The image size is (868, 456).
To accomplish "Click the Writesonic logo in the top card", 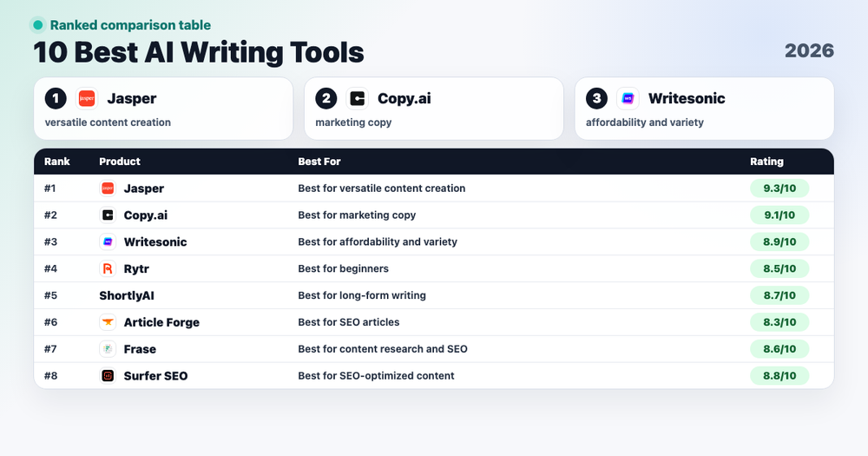I will (628, 99).
